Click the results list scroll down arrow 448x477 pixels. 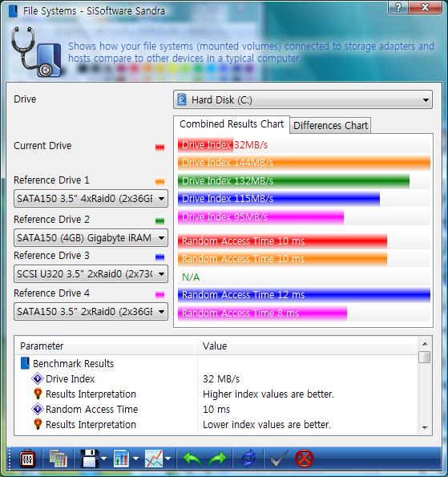(425, 427)
